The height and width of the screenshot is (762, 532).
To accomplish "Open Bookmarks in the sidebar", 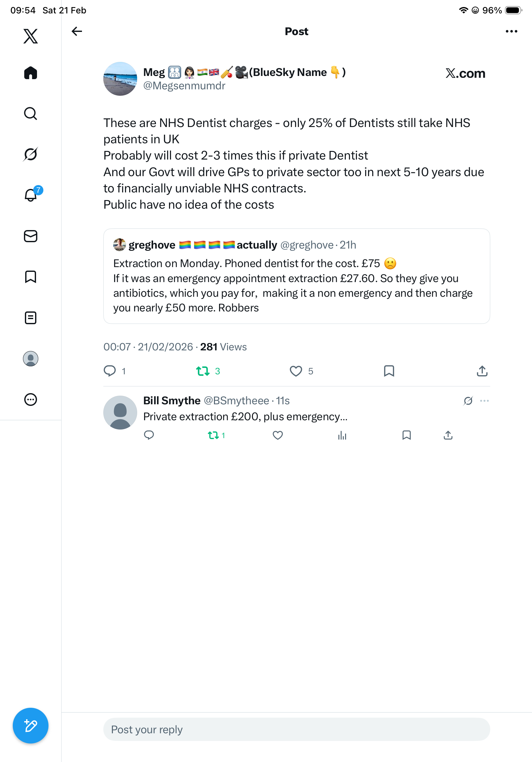I will click(31, 277).
